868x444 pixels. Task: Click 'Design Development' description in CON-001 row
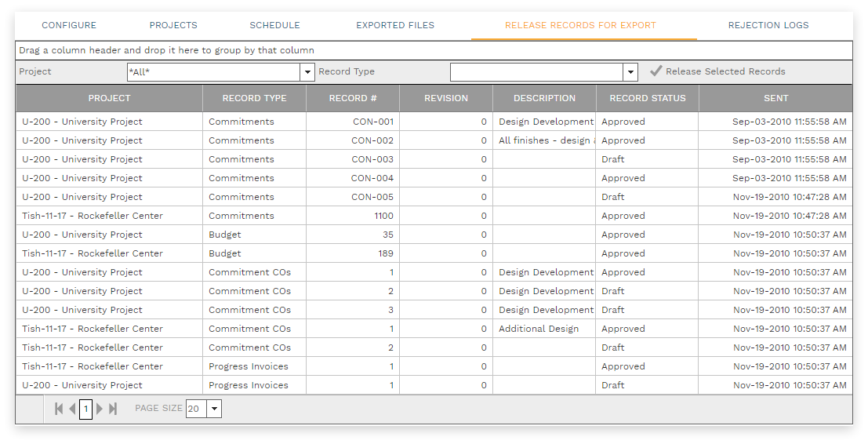(x=546, y=122)
